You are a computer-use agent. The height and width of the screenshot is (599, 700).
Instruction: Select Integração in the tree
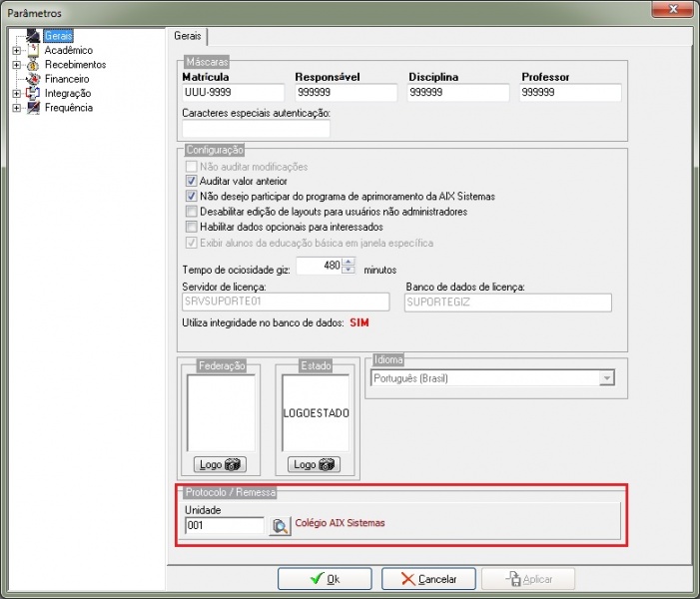coord(68,93)
